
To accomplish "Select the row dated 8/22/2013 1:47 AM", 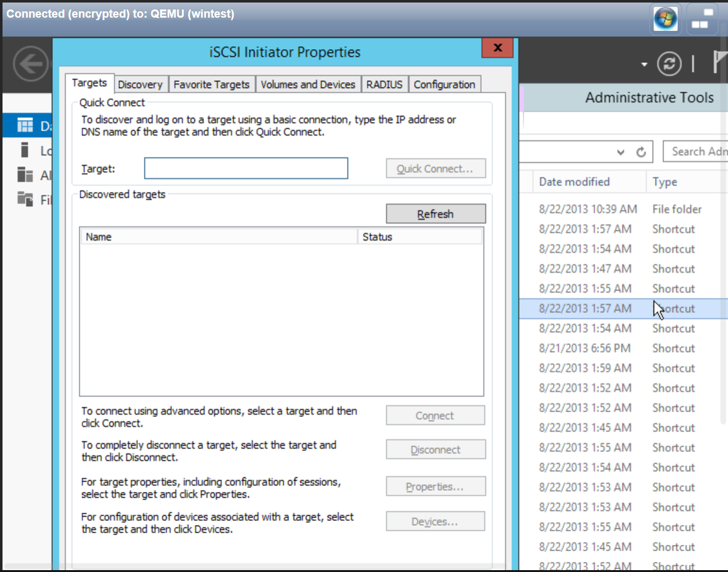I will point(623,269).
